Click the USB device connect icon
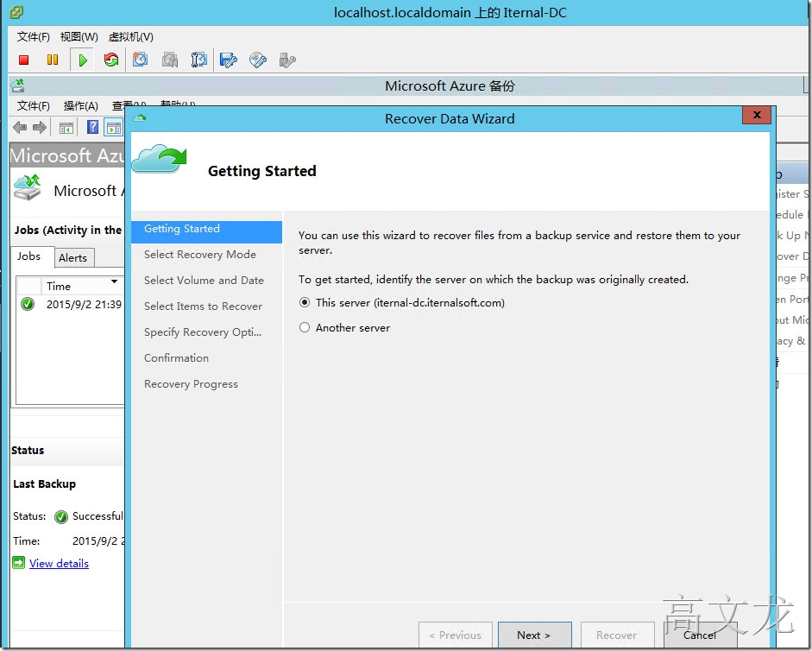This screenshot has width=812, height=651. click(286, 60)
